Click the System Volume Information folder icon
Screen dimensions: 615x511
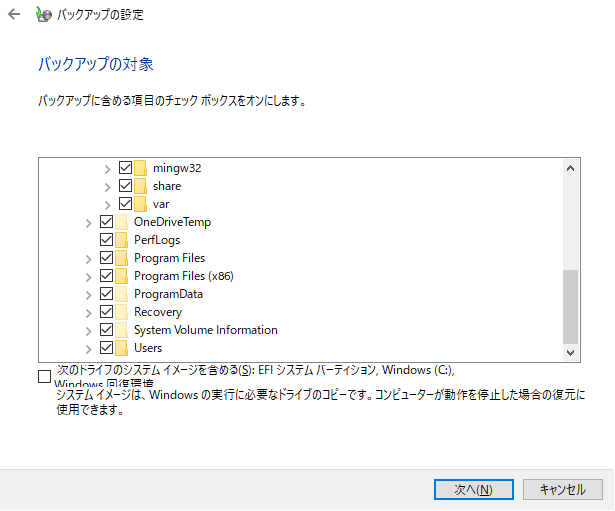121,330
